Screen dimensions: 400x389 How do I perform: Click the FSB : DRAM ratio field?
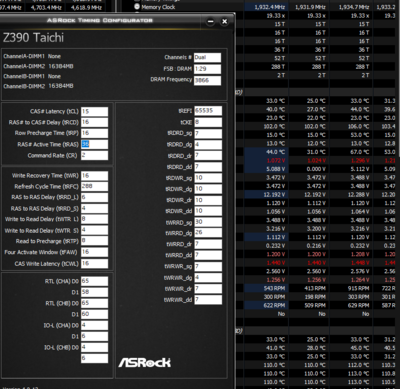click(207, 69)
